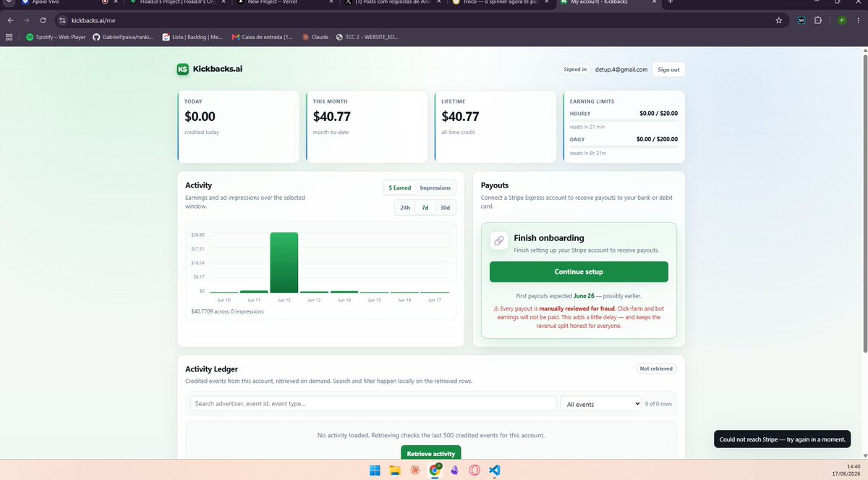This screenshot has height=480, width=868.
Task: Open the Claude app in the taskbar
Action: coord(414,470)
